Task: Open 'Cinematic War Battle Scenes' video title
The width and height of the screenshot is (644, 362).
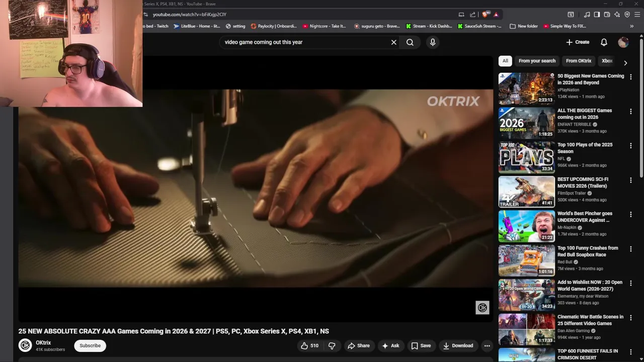Action: (x=590, y=320)
